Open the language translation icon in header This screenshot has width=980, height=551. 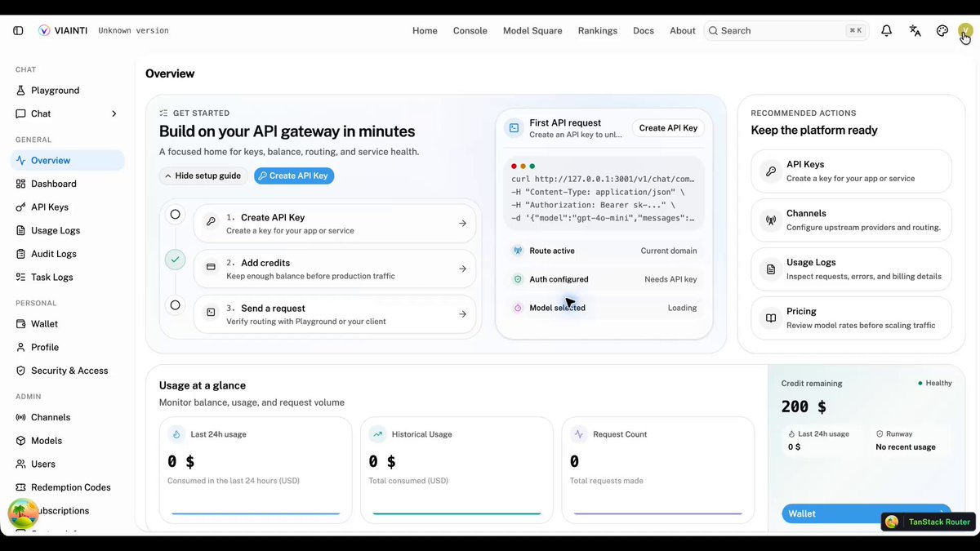click(915, 31)
